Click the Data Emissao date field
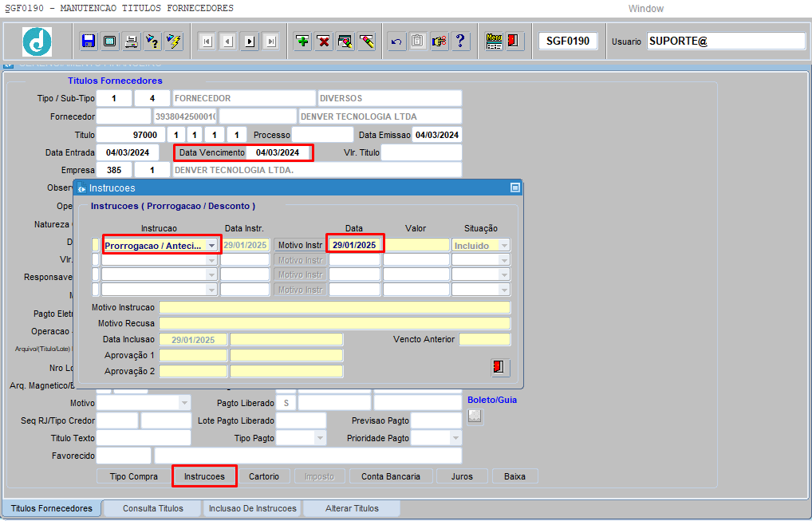812x521 pixels. (437, 135)
